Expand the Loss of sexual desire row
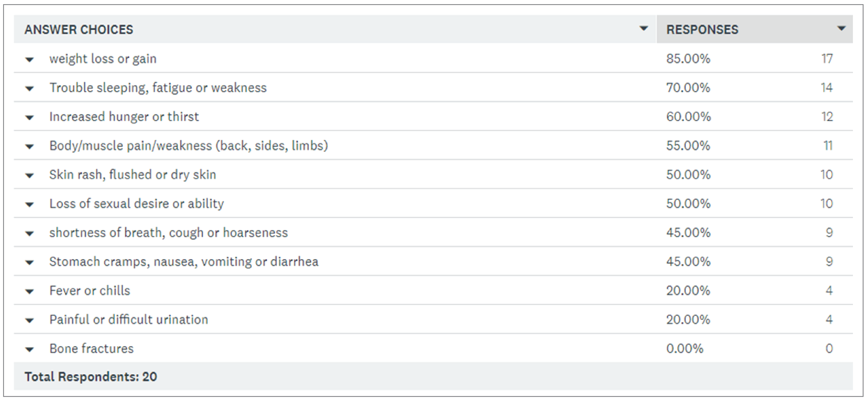Viewport: 868px width, 402px height. pyautogui.click(x=30, y=205)
